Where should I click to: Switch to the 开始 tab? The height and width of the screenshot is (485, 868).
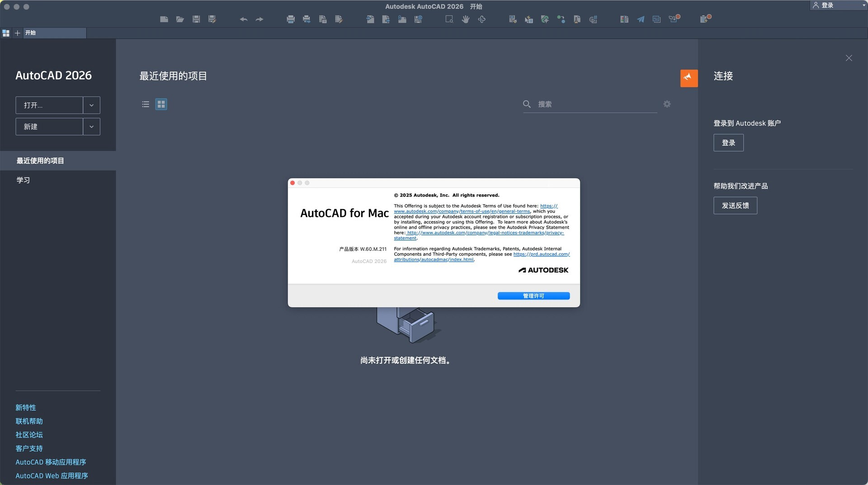click(x=54, y=33)
